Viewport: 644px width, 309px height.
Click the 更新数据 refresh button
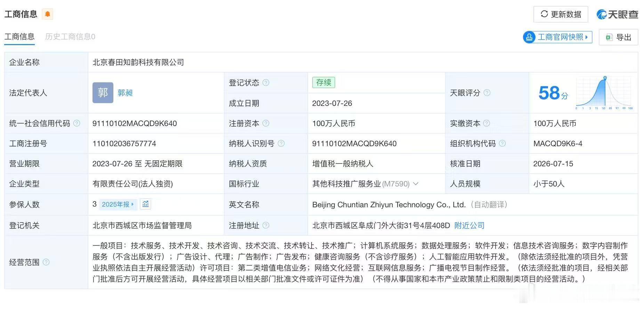point(561,14)
